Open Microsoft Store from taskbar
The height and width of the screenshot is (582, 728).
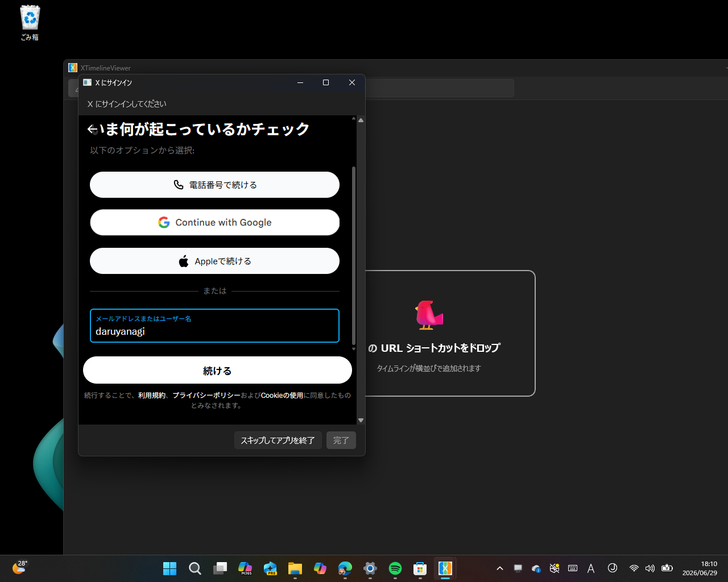pos(420,568)
